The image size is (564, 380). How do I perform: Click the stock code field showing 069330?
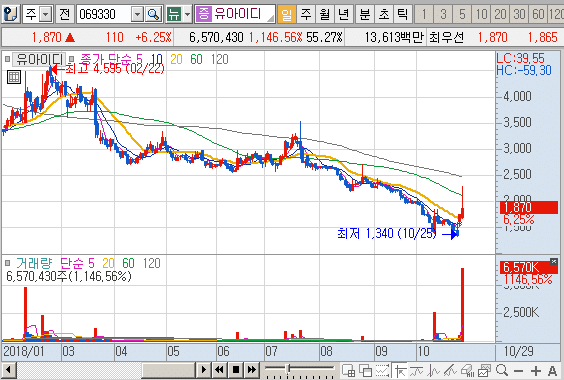104,14
